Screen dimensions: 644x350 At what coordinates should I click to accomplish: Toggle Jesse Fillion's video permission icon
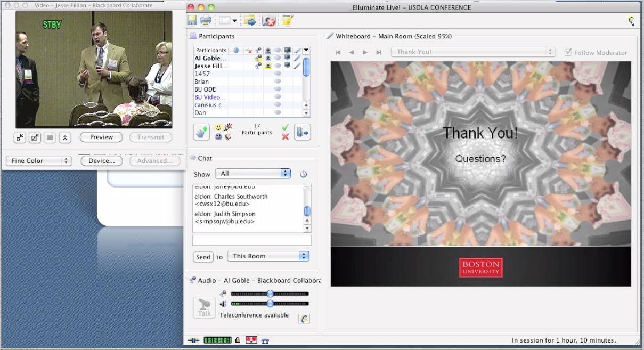pyautogui.click(x=268, y=66)
